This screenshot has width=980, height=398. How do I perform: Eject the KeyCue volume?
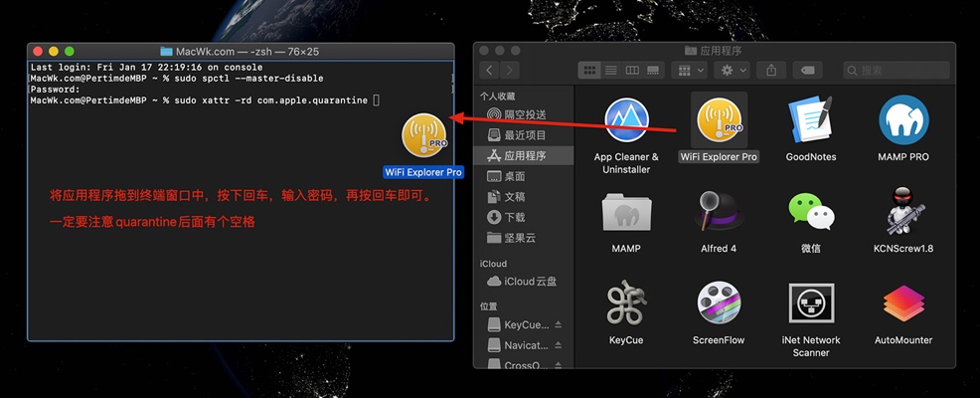click(x=559, y=324)
